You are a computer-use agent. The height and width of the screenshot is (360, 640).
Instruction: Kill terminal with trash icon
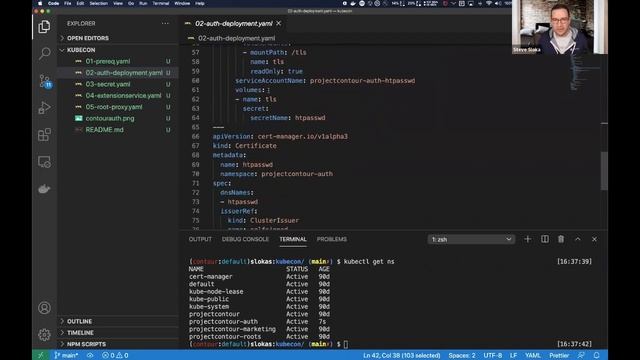[561, 239]
